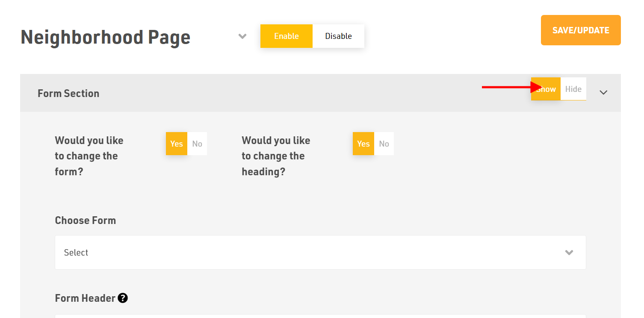Select Yes for changing the form
The image size is (644, 318).
(177, 144)
